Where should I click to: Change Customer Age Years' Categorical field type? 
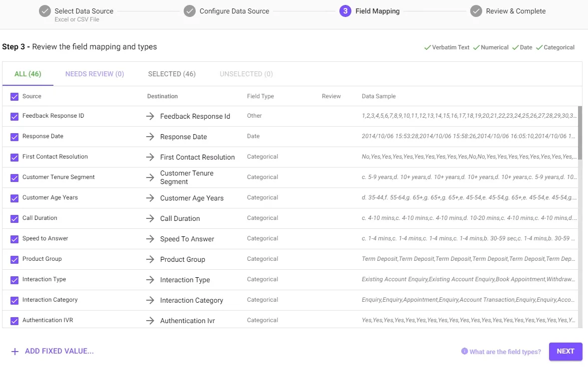coord(263,197)
